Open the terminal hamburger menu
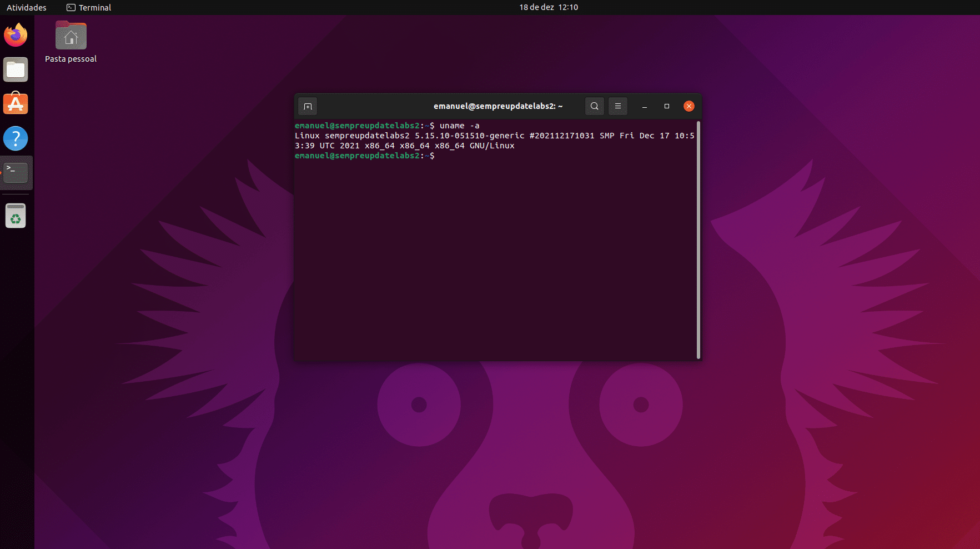The image size is (980, 549). (617, 106)
